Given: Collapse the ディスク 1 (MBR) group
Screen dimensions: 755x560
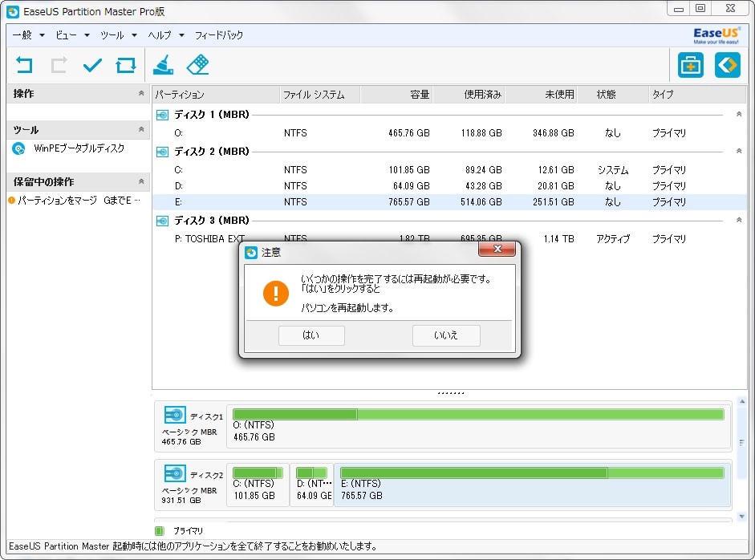Looking at the screenshot, I should [x=739, y=115].
